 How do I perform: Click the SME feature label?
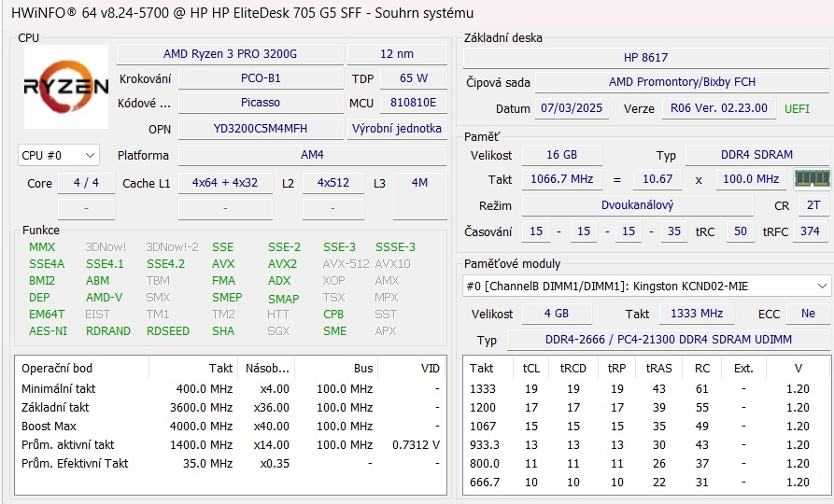[x=334, y=330]
